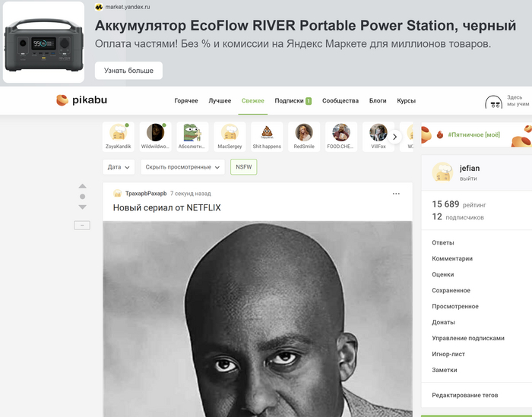
Task: Open Курсы tab
Action: pos(406,101)
